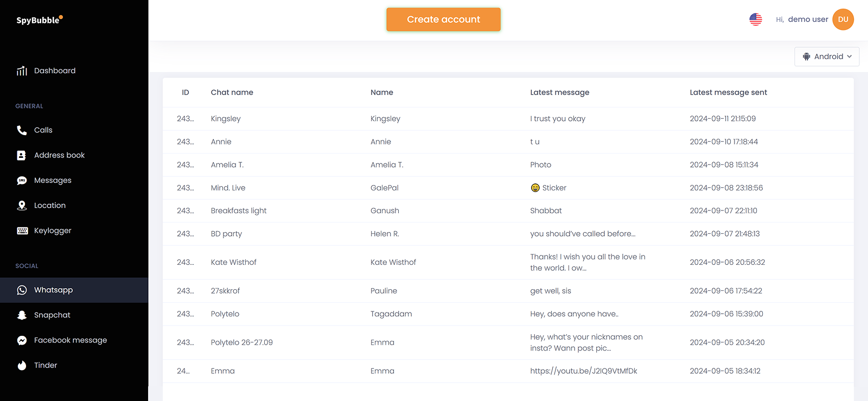This screenshot has width=868, height=401.
Task: Click the DU user avatar
Action: [843, 20]
